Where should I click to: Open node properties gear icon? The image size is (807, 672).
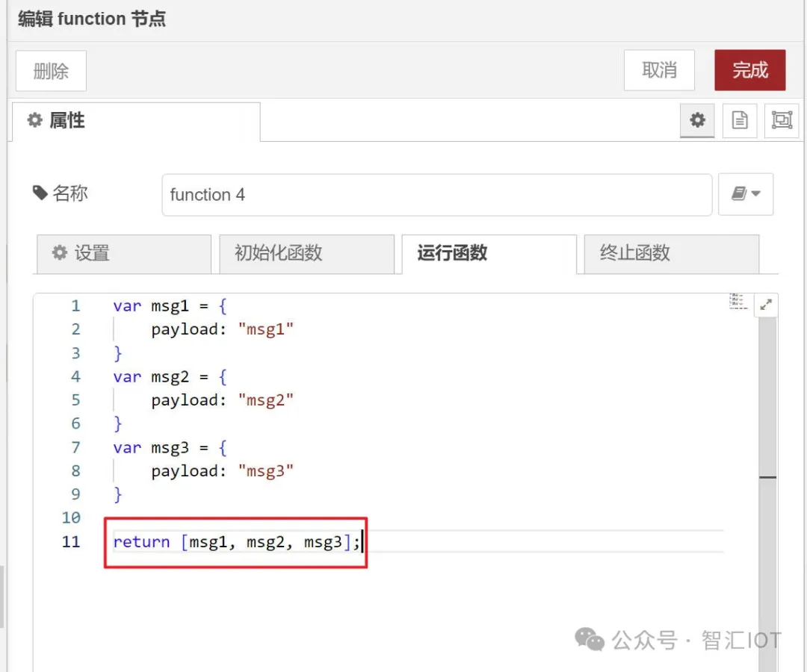697,121
